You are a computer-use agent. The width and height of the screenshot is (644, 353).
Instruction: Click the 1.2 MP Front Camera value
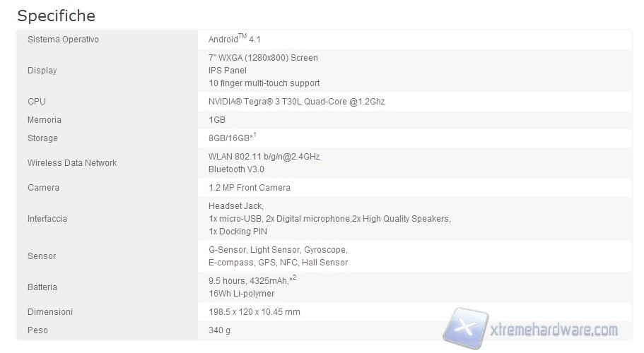click(x=249, y=188)
